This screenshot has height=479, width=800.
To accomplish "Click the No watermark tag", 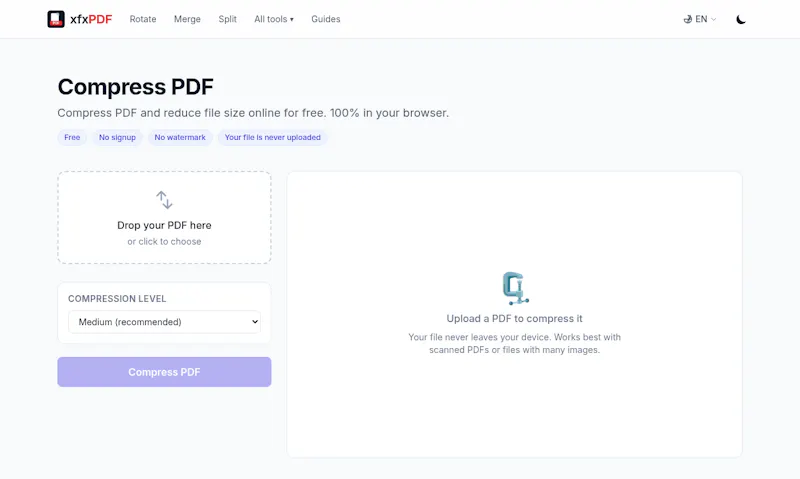I will click(x=180, y=137).
